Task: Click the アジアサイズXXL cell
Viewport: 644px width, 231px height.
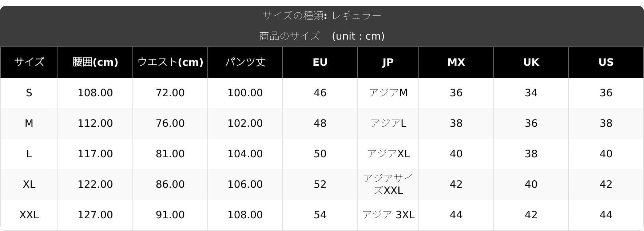Action: 388,185
